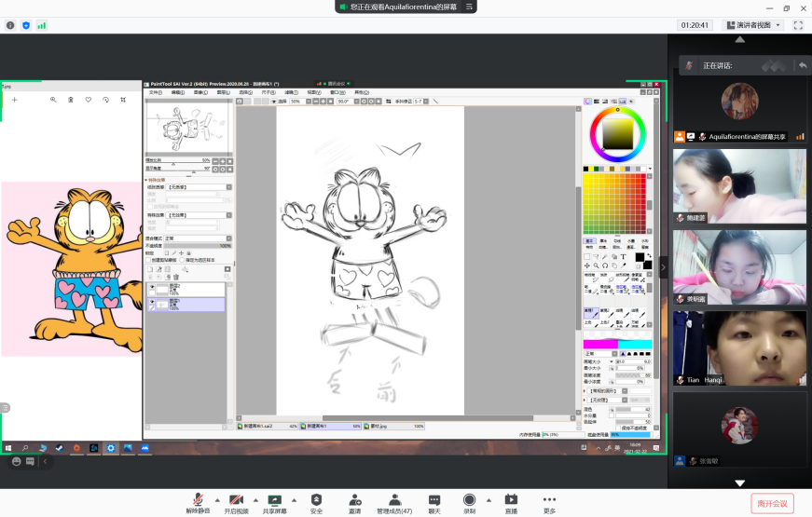
Task: Toggle the swatches panel icon above color wheel
Action: point(623,102)
